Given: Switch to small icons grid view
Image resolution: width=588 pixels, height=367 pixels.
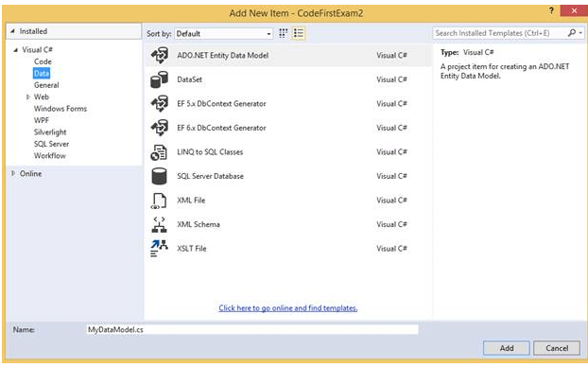Looking at the screenshot, I should click(x=284, y=33).
